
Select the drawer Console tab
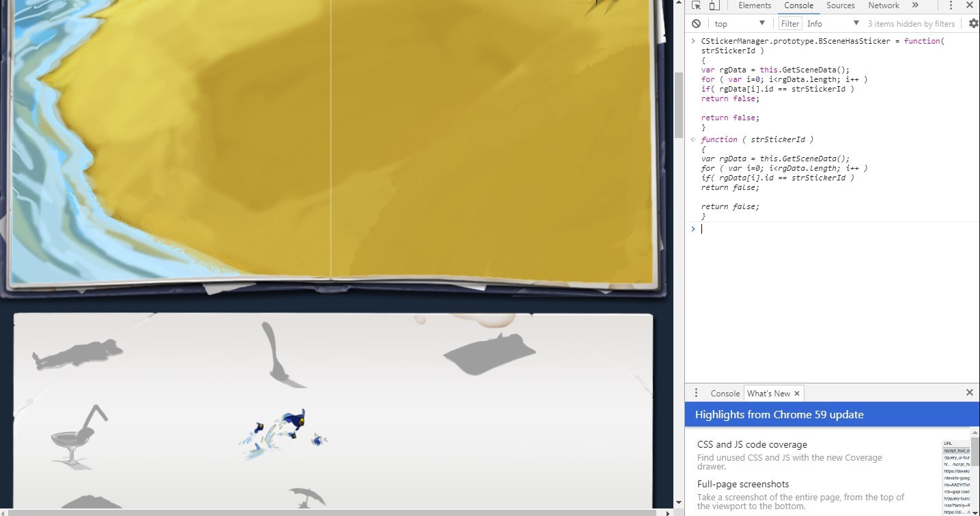(x=725, y=394)
